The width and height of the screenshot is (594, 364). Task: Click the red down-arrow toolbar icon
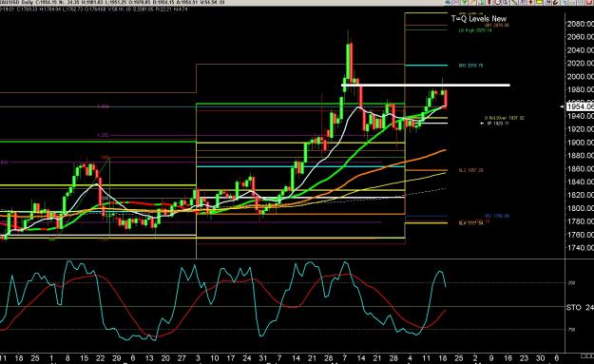pos(530,2)
